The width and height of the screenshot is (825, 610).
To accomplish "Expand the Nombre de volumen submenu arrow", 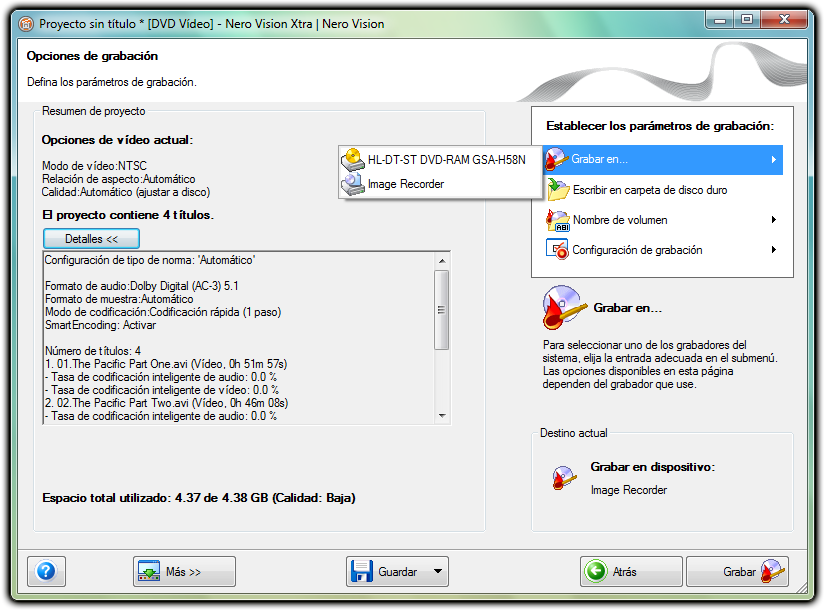I will pyautogui.click(x=774, y=220).
